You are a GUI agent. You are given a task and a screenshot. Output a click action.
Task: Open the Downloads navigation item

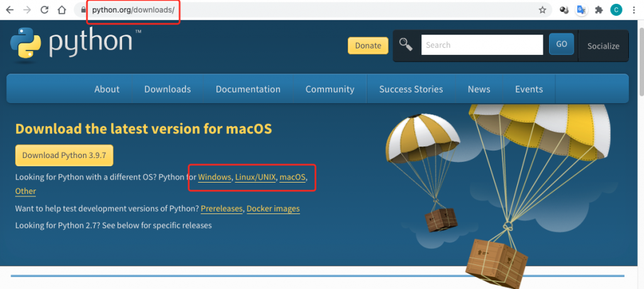point(167,89)
